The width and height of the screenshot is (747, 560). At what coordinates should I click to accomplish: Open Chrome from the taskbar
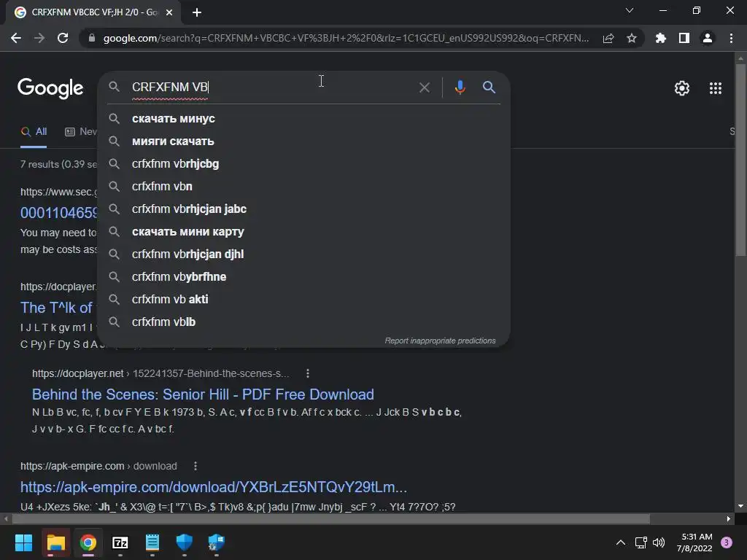(88, 542)
